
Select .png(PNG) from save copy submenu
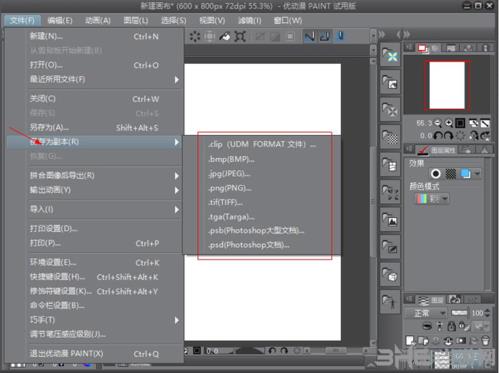click(230, 188)
